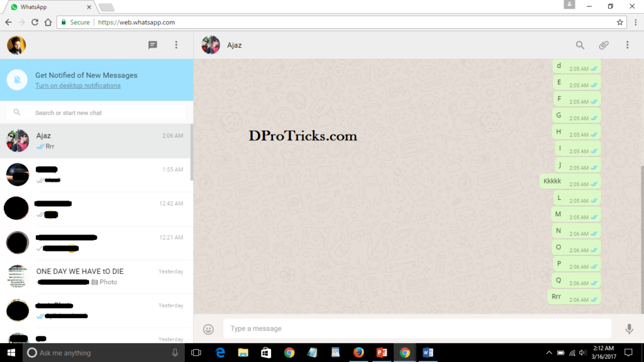
Task: Click the address bar URL
Action: [136, 22]
